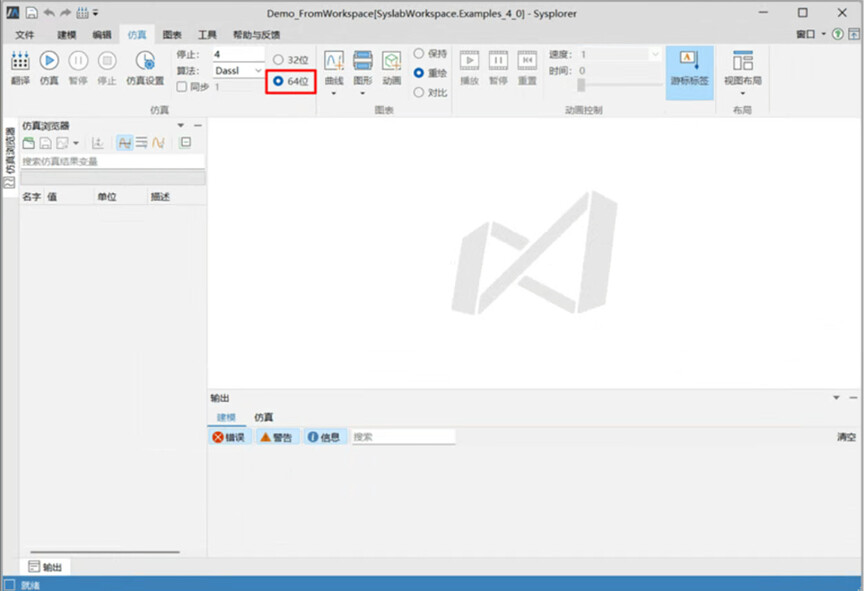The image size is (864, 591).
Task: Enable the 同步 checkbox
Action: pos(182,87)
